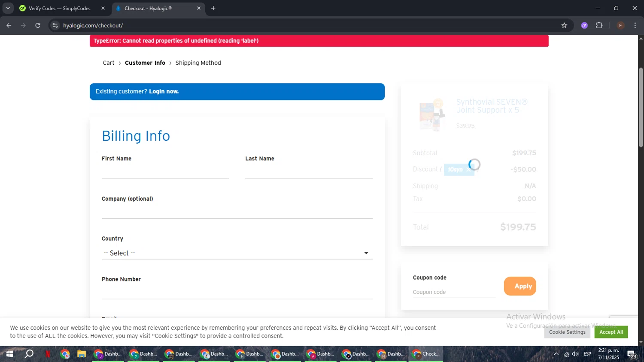Change the ESP input language

coord(587,354)
